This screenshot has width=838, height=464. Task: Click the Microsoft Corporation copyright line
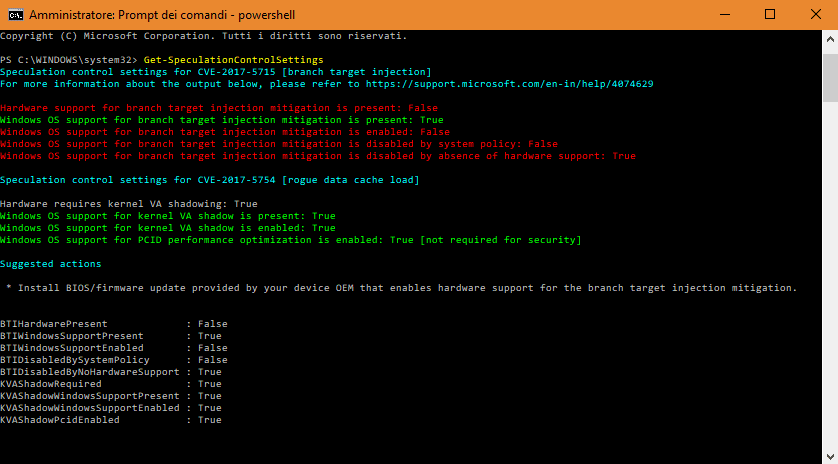click(203, 36)
